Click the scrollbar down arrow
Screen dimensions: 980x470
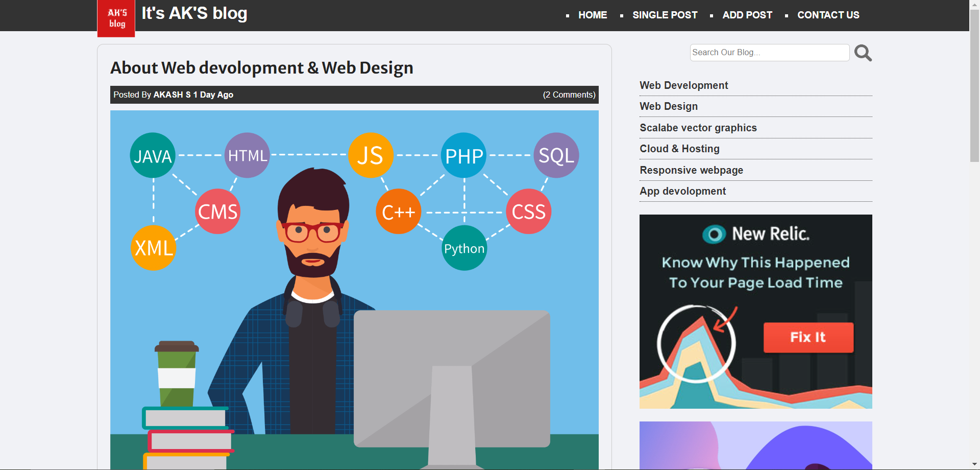coord(974,464)
